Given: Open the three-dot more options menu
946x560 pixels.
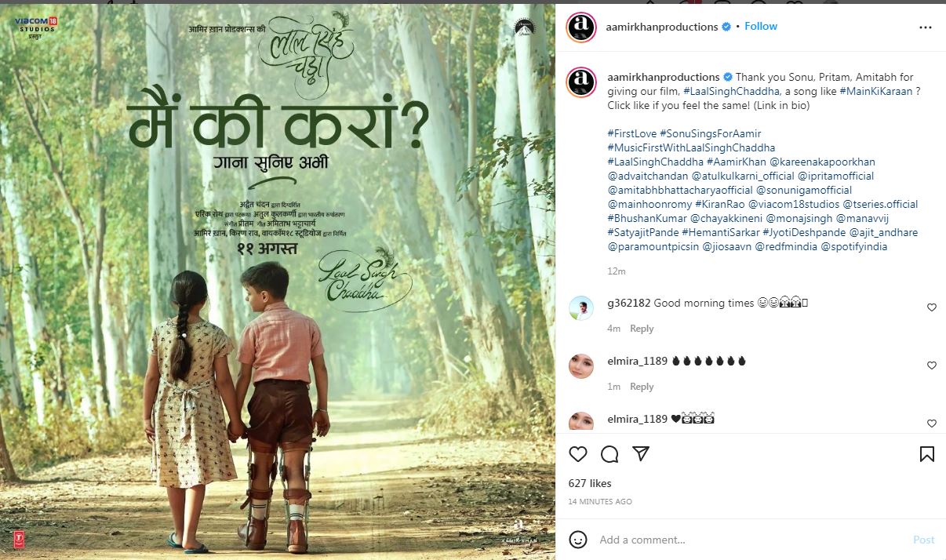Looking at the screenshot, I should click(x=926, y=27).
